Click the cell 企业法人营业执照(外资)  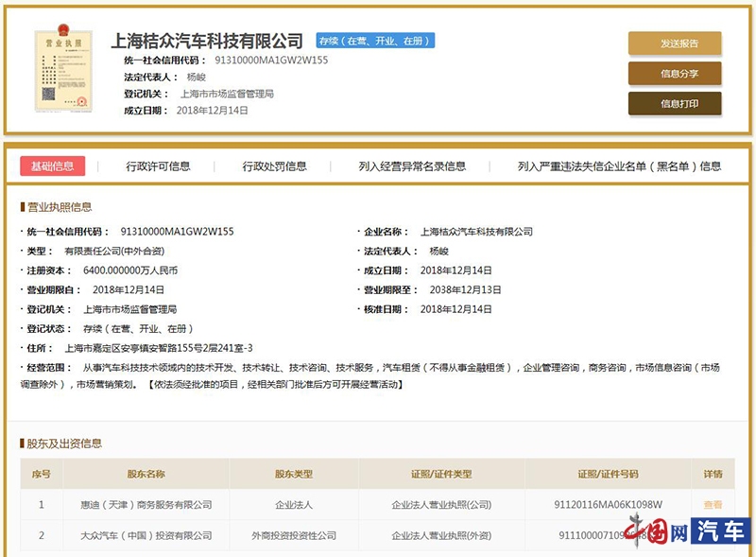coord(441,535)
